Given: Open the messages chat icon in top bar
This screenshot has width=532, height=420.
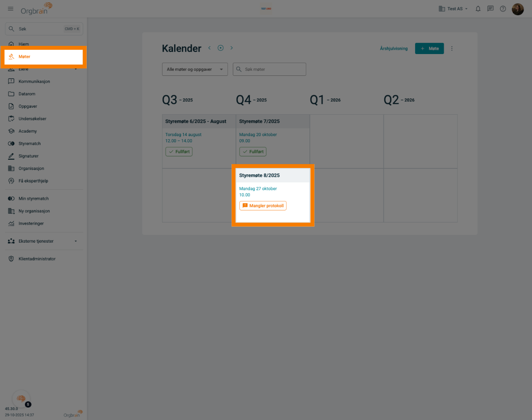Looking at the screenshot, I should click(490, 9).
